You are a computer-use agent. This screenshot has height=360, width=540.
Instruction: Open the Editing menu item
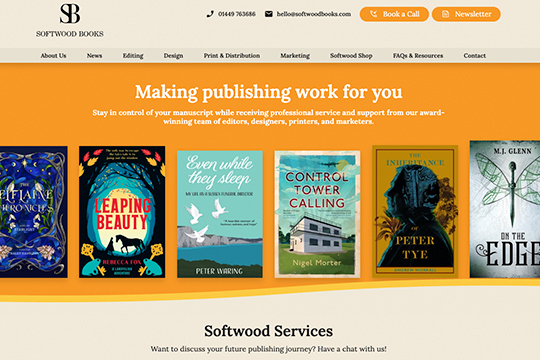coord(133,55)
